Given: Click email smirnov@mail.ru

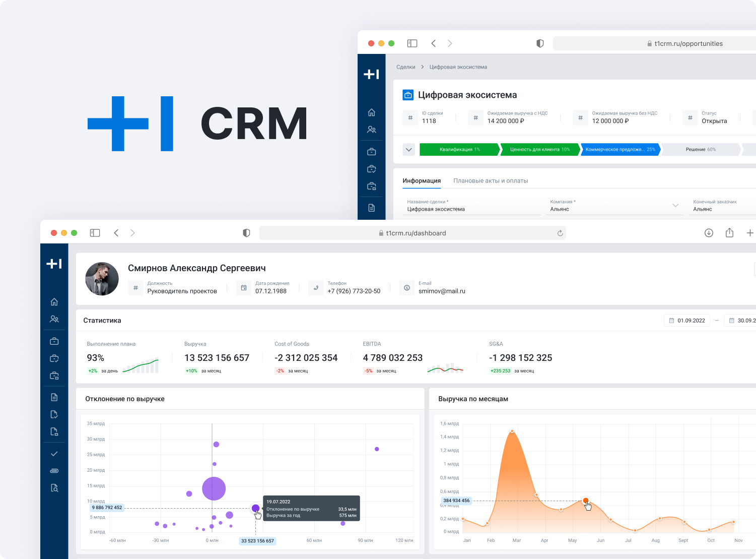Looking at the screenshot, I should (442, 291).
